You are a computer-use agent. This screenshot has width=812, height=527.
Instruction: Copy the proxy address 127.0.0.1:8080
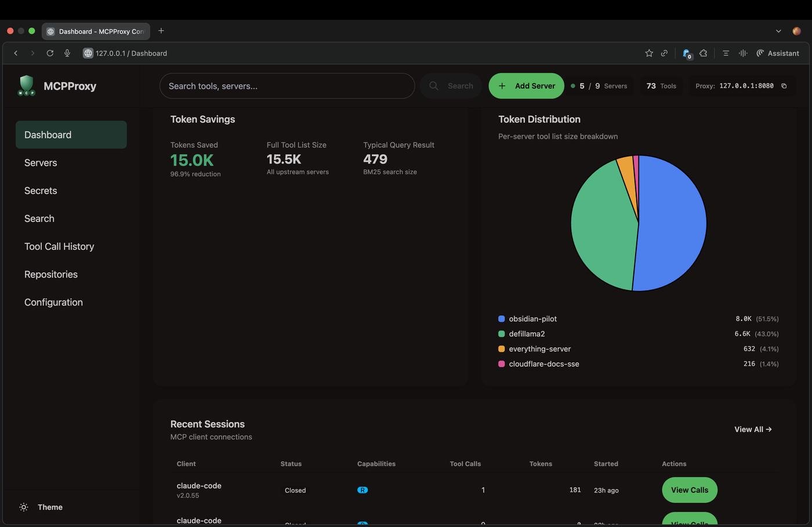(x=784, y=86)
